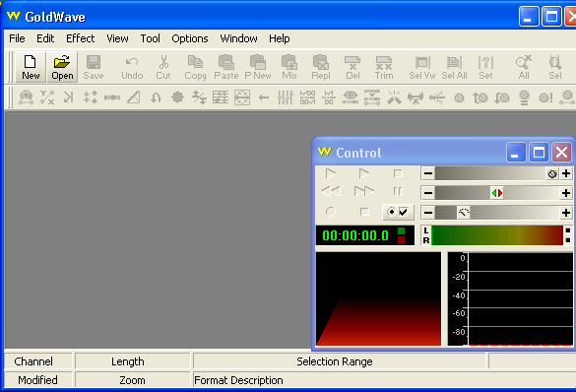Screen dimensions: 576x392
Task: Click the Del toolbar button
Action: pos(352,67)
